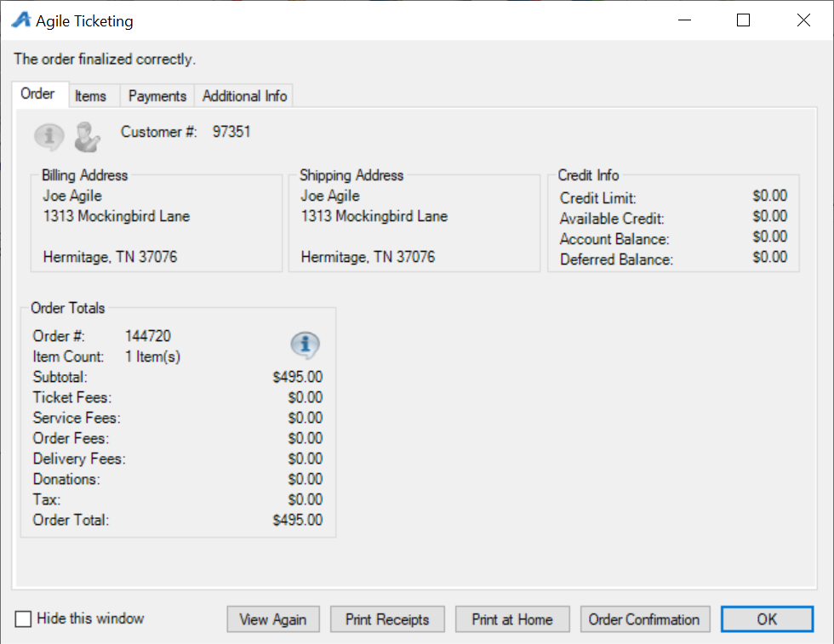
Task: Click billing city Hermitage, TN 37076
Action: (x=110, y=258)
